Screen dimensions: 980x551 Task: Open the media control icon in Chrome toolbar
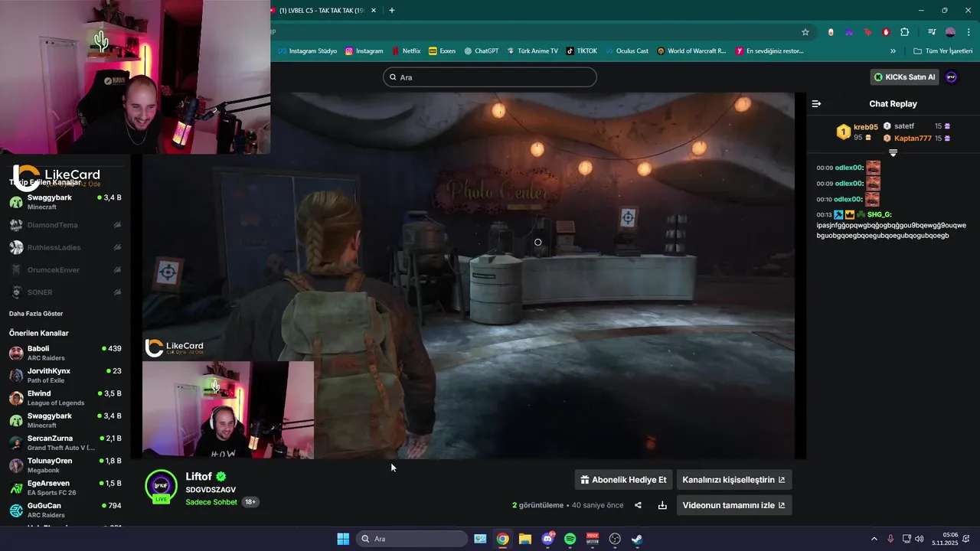(931, 32)
